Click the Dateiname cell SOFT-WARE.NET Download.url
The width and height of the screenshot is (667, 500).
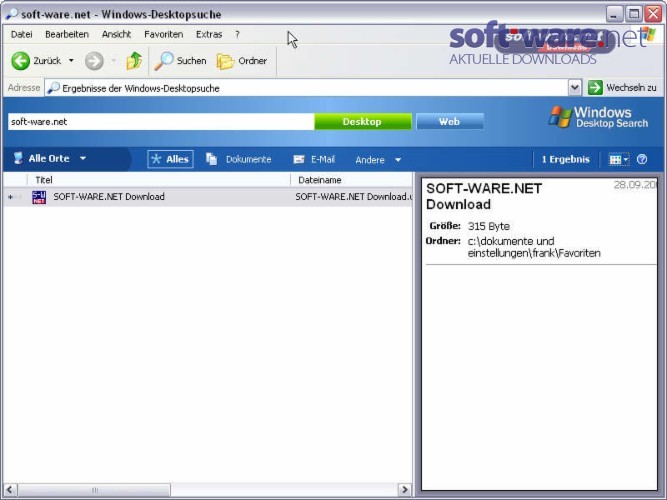tap(354, 197)
